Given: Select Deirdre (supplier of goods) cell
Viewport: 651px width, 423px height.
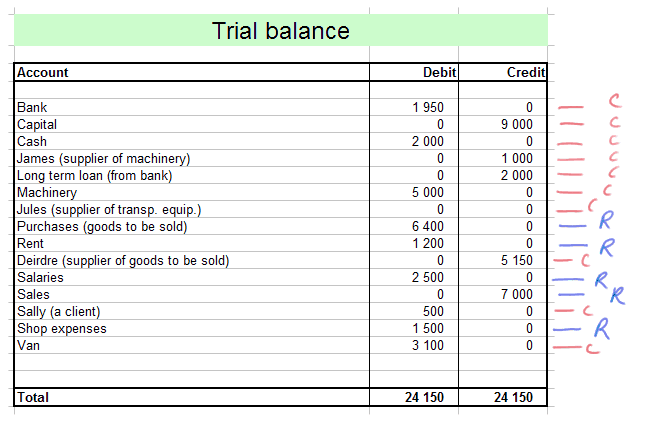Looking at the screenshot, I should pyautogui.click(x=192, y=260).
